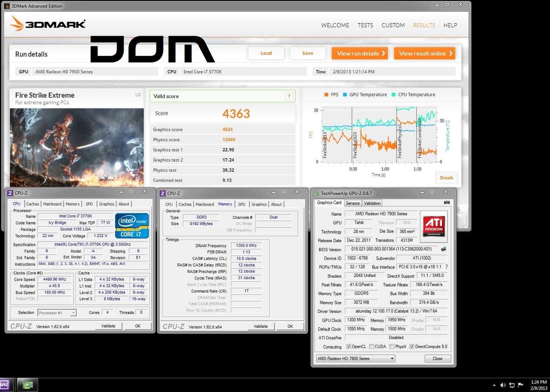The image size is (550, 392).
Task: Click the CPU Temperature teal legend swatch
Action: coord(394,95)
